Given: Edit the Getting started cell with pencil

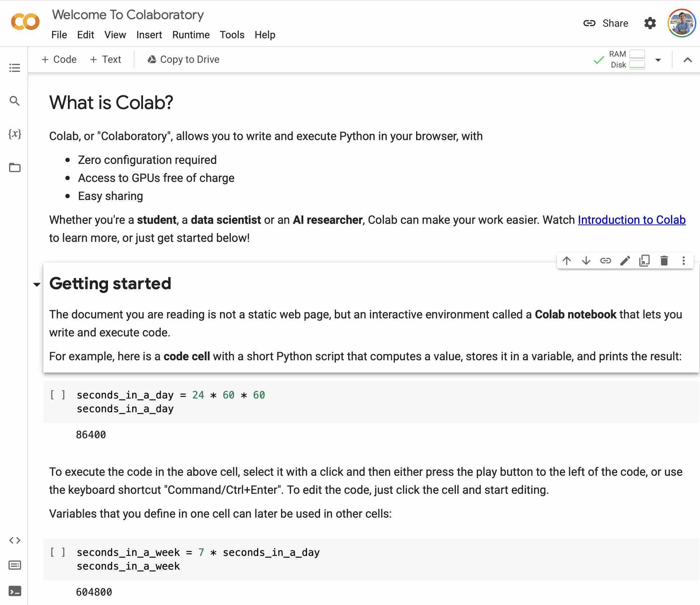Looking at the screenshot, I should tap(625, 261).
